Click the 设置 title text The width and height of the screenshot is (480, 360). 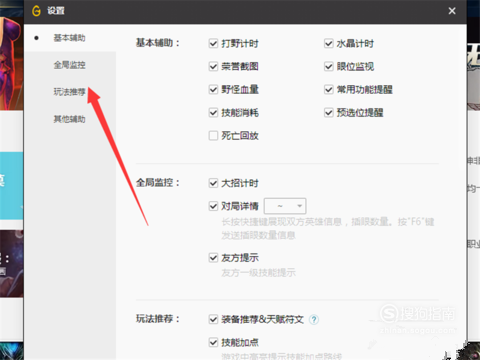click(56, 11)
